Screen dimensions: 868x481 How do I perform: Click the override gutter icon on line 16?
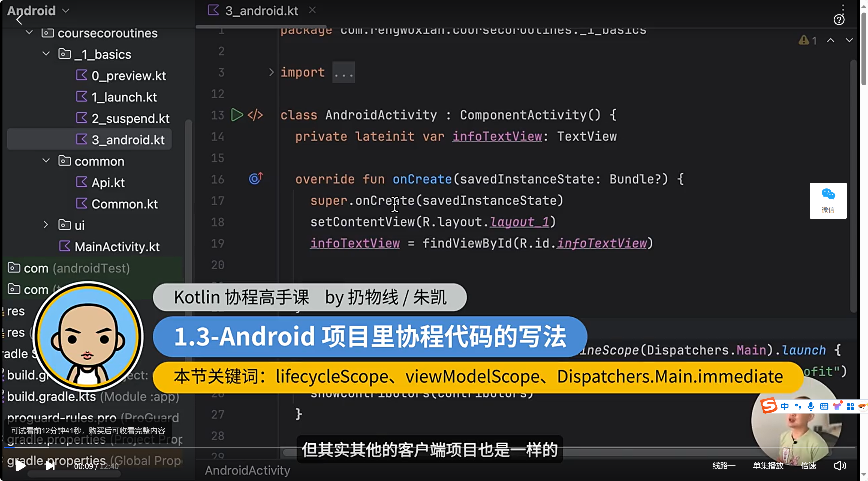point(256,178)
